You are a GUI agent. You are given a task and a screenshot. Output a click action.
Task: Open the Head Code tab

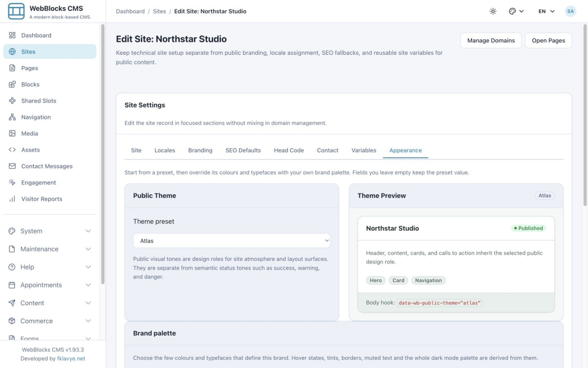point(289,150)
